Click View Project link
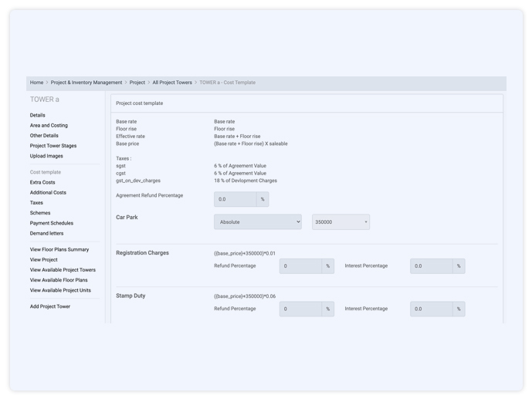Viewport: 532px width, 399px height. (44, 259)
